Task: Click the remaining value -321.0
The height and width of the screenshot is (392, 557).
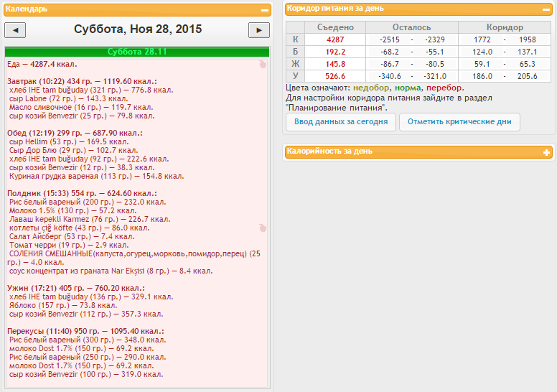Action: coord(435,76)
